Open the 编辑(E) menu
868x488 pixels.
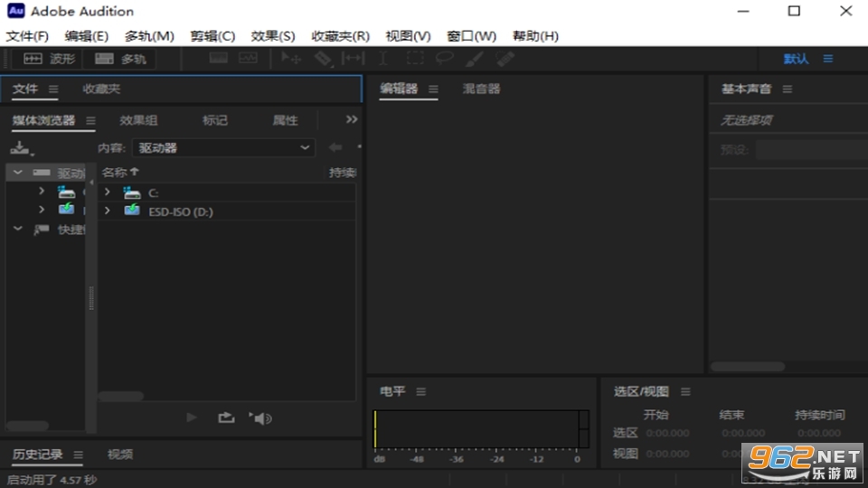[x=87, y=36]
